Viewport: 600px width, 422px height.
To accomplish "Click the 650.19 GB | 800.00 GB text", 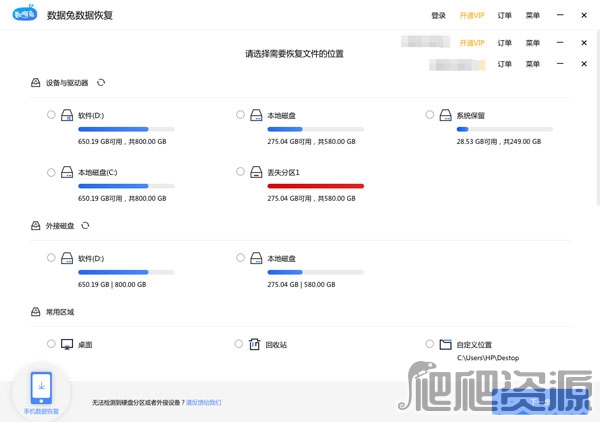I will (112, 285).
